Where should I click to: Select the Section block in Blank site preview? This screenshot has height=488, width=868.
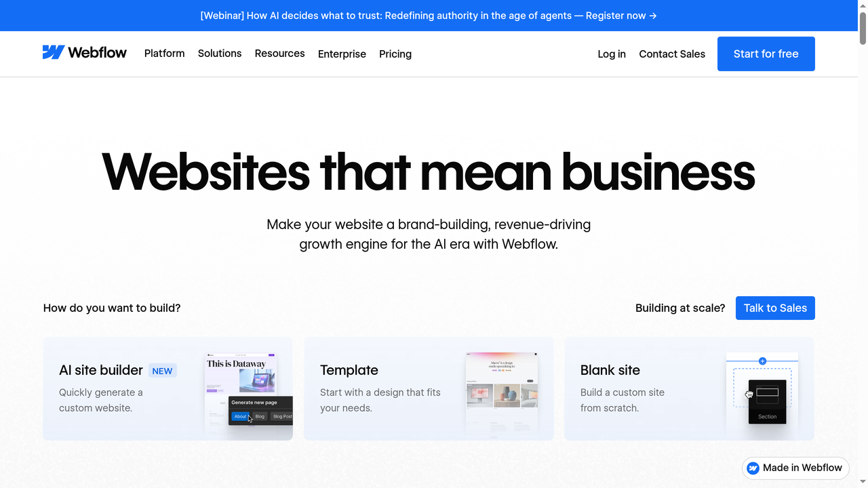click(767, 401)
